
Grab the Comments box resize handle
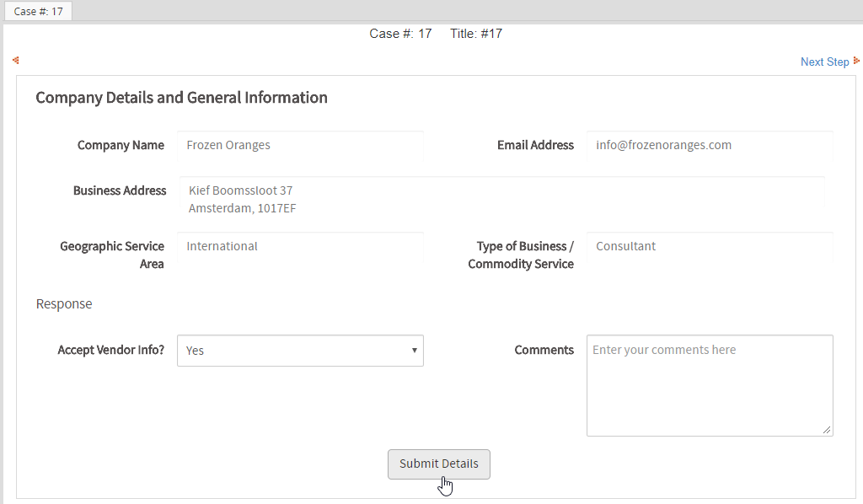(827, 430)
